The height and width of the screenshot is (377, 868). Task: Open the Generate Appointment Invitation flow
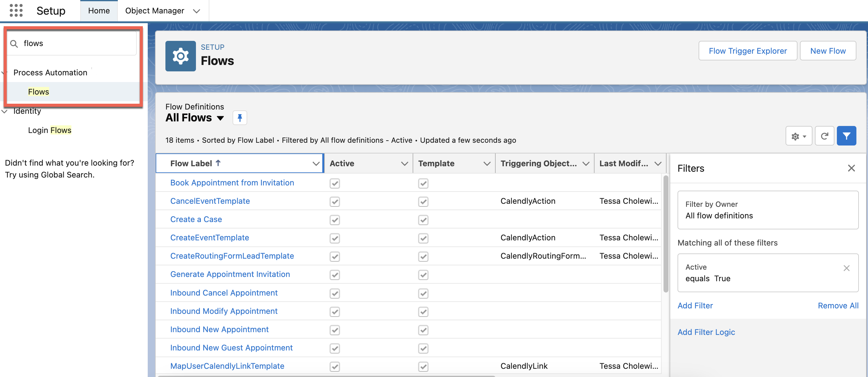230,274
